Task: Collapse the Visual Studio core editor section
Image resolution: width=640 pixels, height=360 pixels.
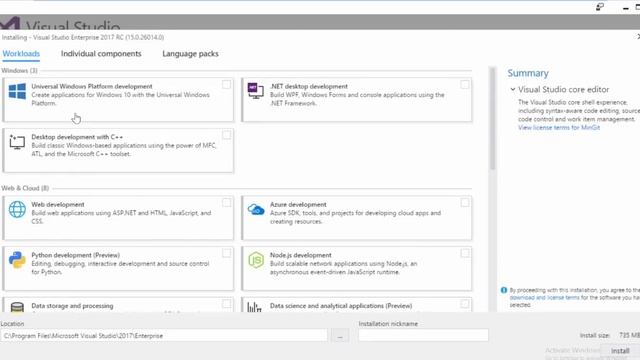Action: (513, 89)
